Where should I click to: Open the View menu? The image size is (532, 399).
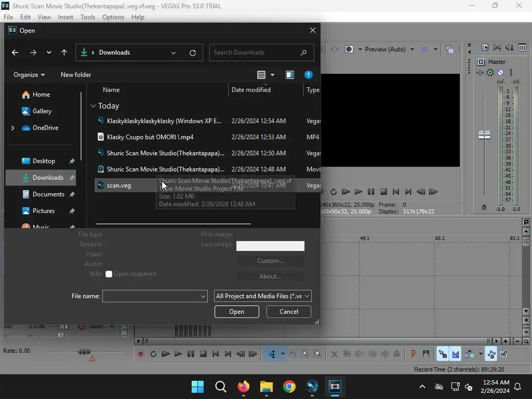[x=44, y=17]
